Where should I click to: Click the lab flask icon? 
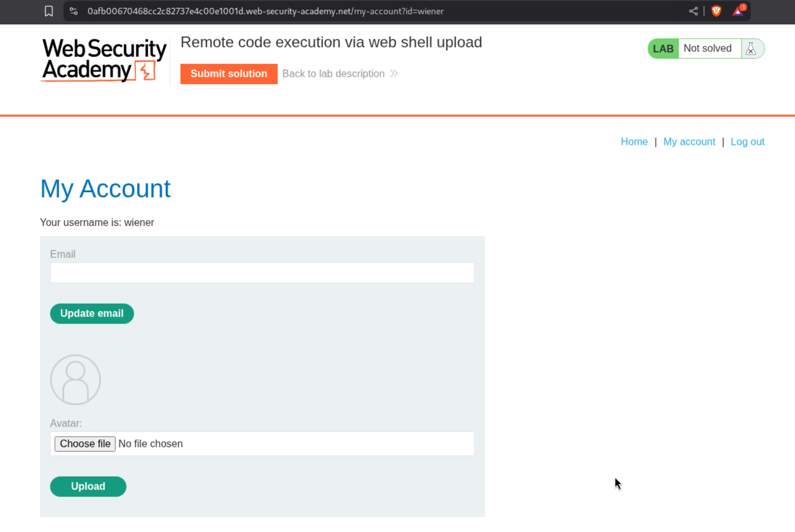[x=751, y=49]
